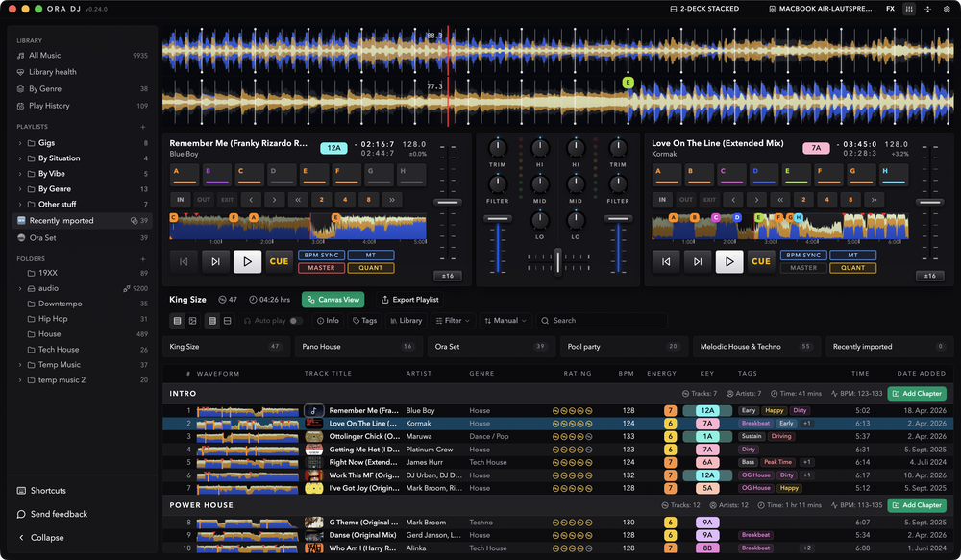Image resolution: width=961 pixels, height=560 pixels.
Task: Export Playlist
Action: click(410, 300)
